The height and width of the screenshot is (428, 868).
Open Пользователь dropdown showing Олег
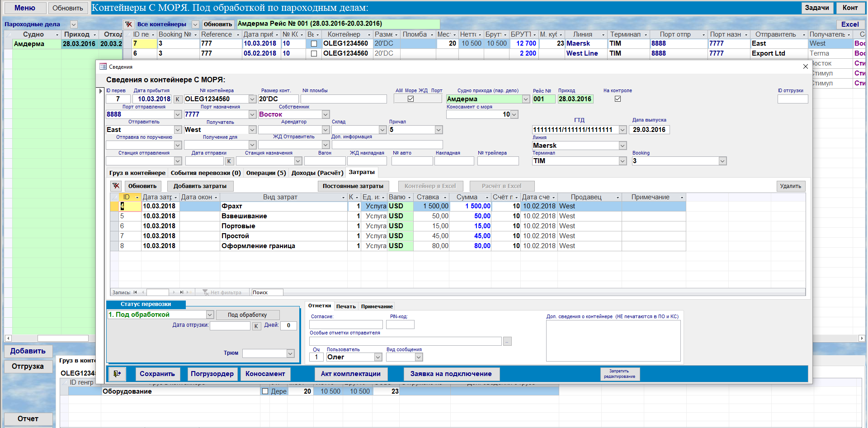click(x=378, y=357)
